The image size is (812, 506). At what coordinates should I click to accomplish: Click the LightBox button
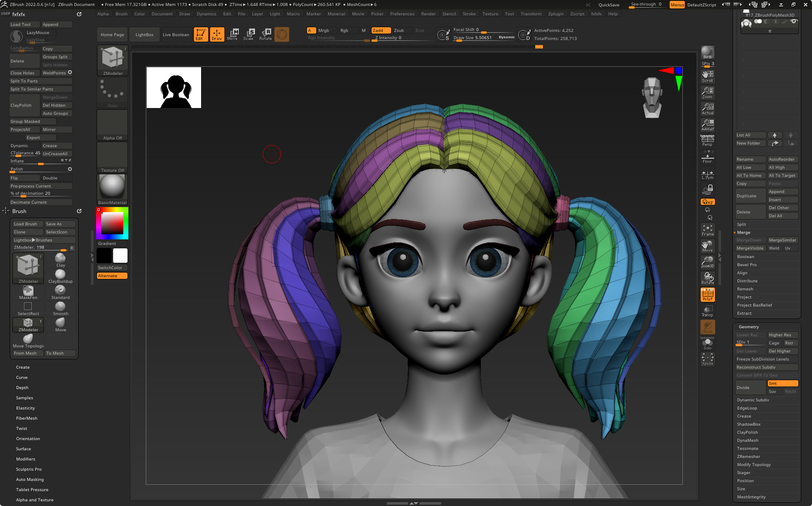pyautogui.click(x=145, y=35)
